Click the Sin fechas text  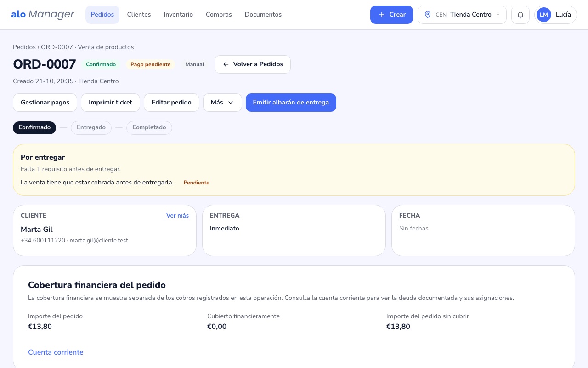click(414, 228)
